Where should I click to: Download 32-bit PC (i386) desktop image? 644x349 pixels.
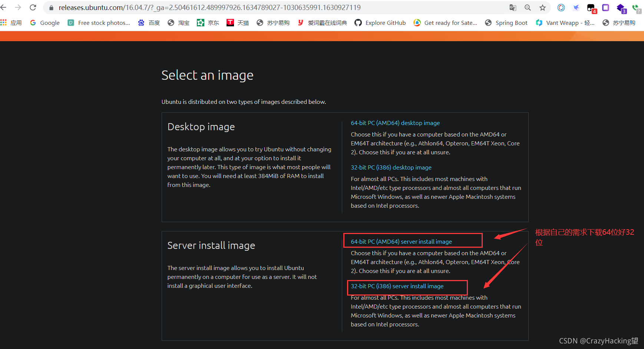pyautogui.click(x=391, y=167)
